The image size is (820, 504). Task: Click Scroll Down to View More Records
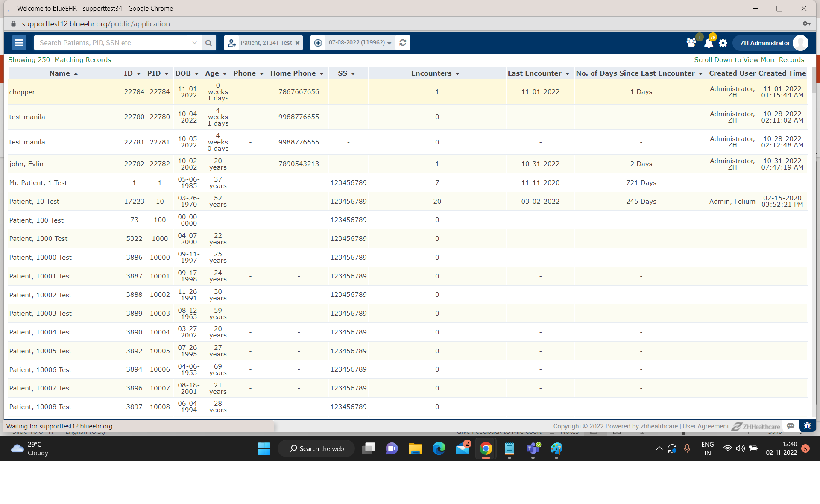[x=749, y=60]
